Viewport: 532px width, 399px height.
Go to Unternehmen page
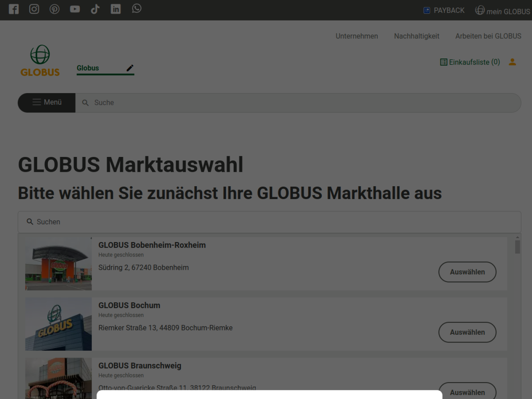click(x=356, y=36)
